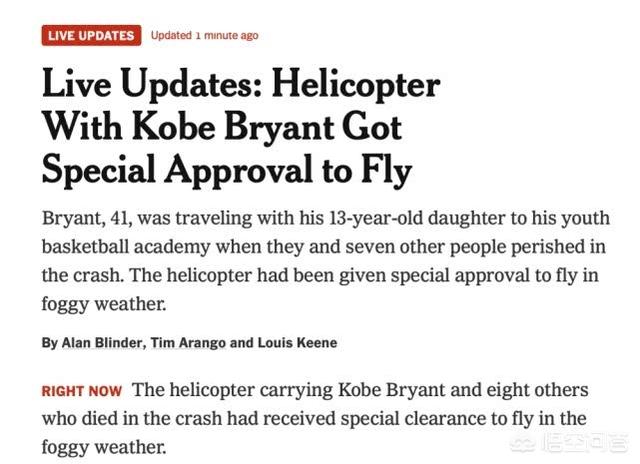Open author Louis Keene's profile link
The width and height of the screenshot is (640, 464).
(297, 343)
